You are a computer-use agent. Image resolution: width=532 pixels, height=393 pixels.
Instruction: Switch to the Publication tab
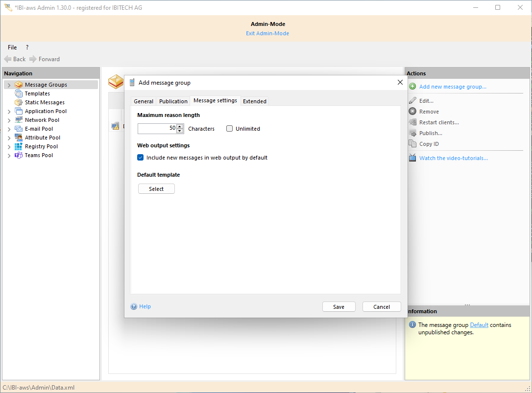click(x=173, y=101)
